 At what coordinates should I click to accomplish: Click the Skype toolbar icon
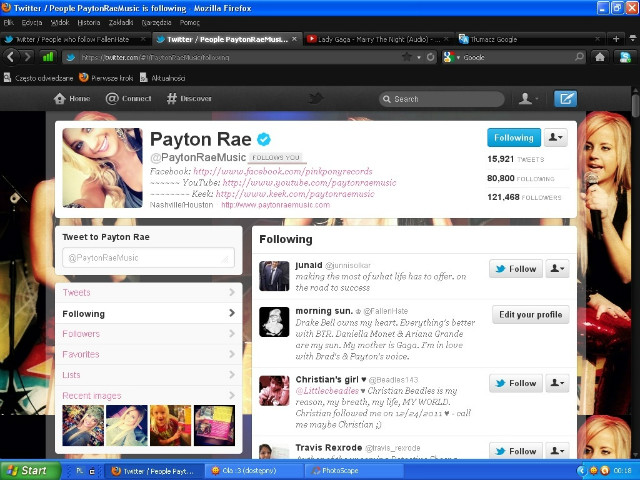coord(625,57)
